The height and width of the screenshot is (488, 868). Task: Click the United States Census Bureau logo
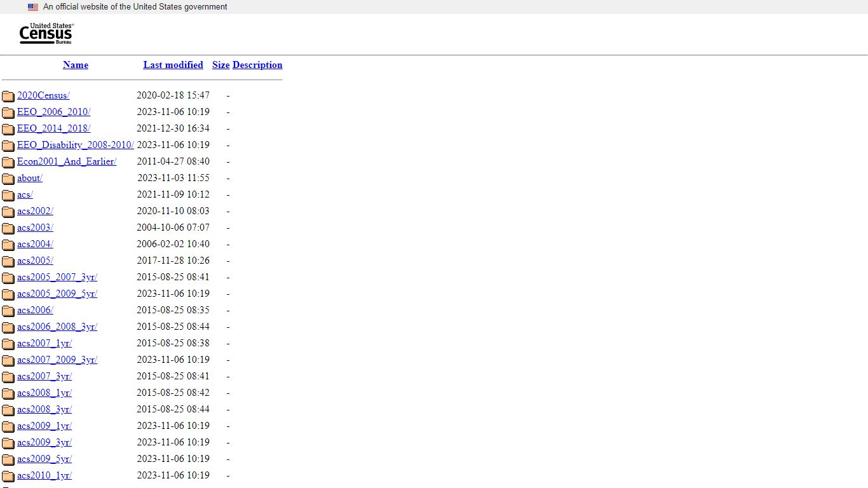pyautogui.click(x=46, y=34)
